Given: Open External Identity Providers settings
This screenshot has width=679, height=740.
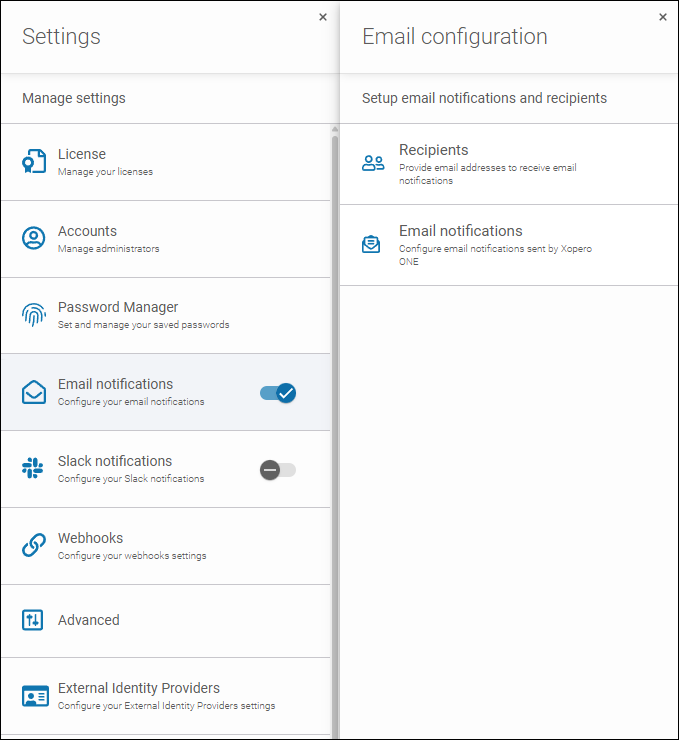Looking at the screenshot, I should [x=165, y=697].
